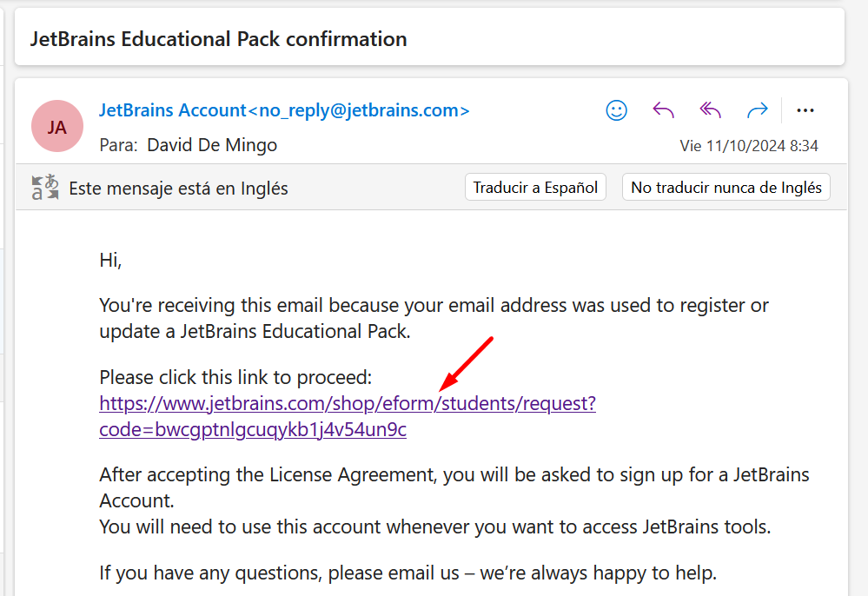Click the email subject JetBrains Educational Pack confirmation

219,39
